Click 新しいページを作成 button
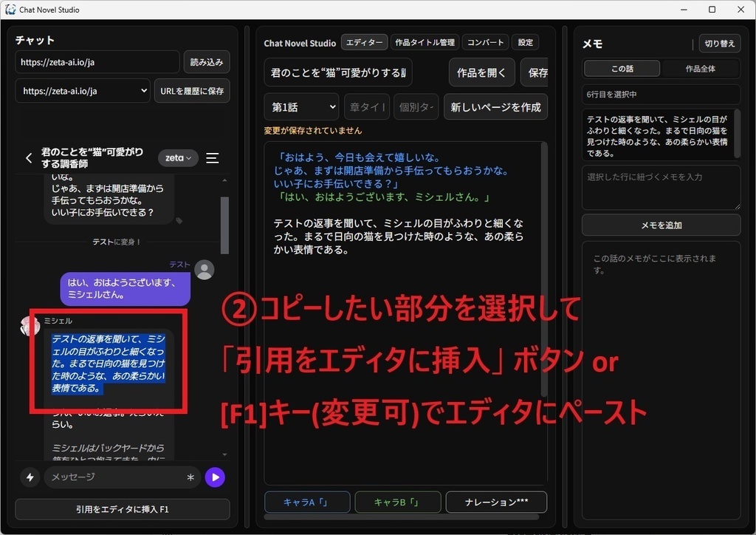This screenshot has width=756, height=535. click(x=495, y=106)
